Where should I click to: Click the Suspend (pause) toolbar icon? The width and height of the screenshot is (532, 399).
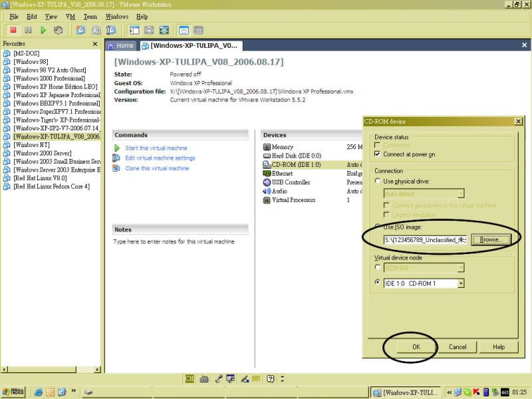28,30
